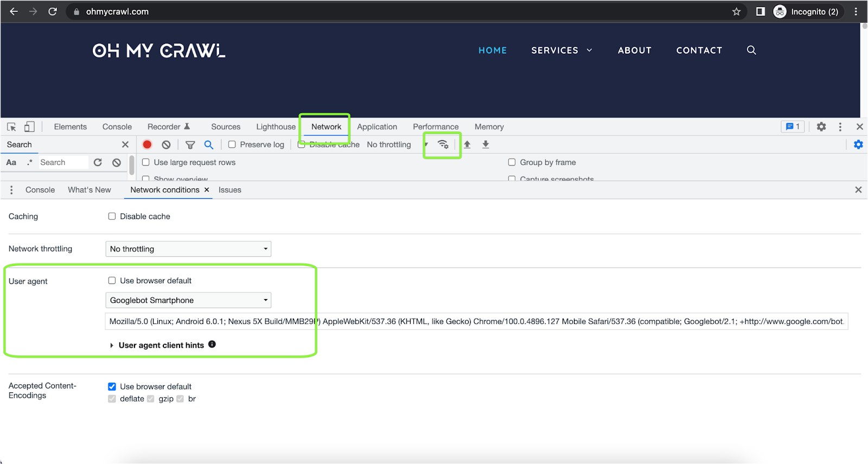This screenshot has height=464, width=868.
Task: Open the Performance tab
Action: click(x=436, y=126)
